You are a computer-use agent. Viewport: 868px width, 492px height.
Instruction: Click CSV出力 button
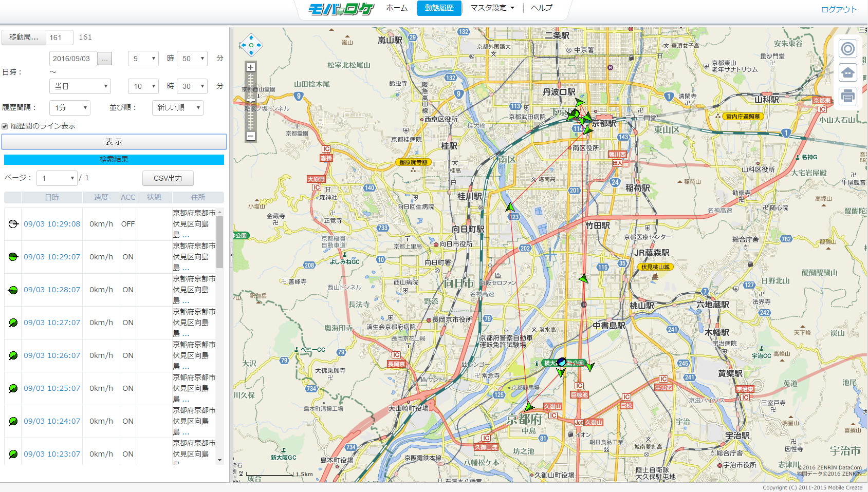click(x=168, y=178)
